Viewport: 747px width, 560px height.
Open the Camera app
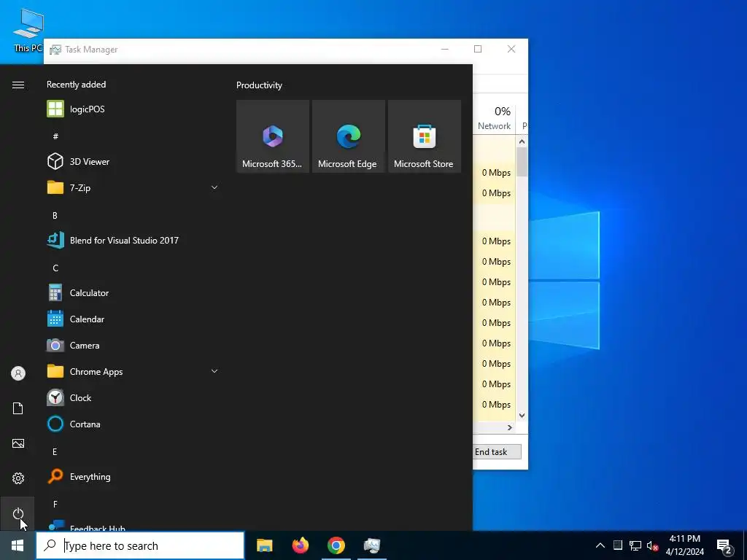coord(133,345)
